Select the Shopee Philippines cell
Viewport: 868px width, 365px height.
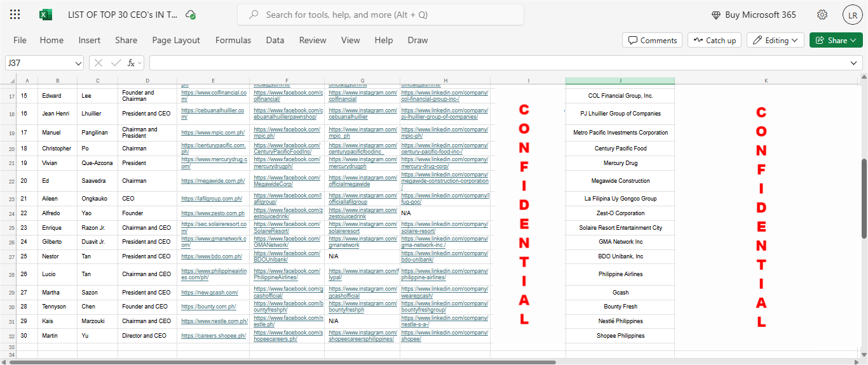[620, 336]
